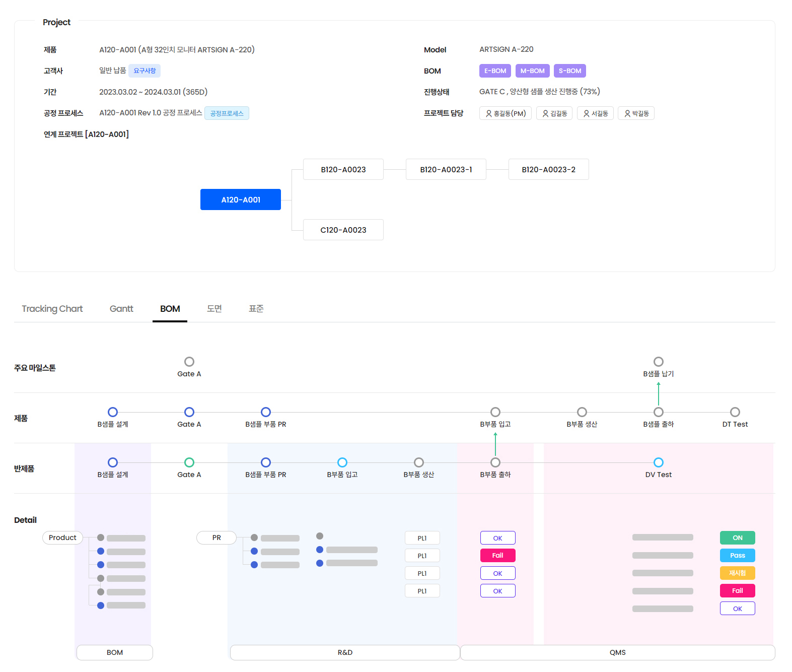Open the Tracking Chart tab
Image resolution: width=792 pixels, height=672 pixels.
click(x=52, y=309)
